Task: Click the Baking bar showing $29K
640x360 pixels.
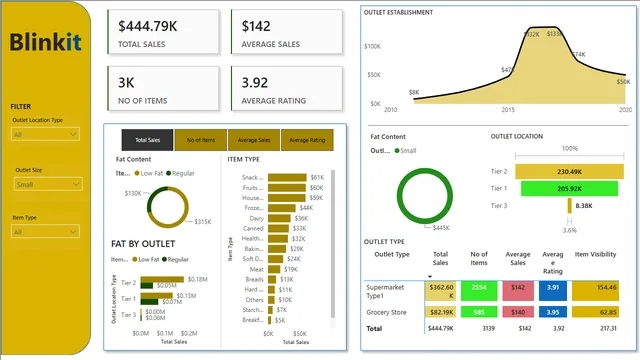Action: [277, 249]
